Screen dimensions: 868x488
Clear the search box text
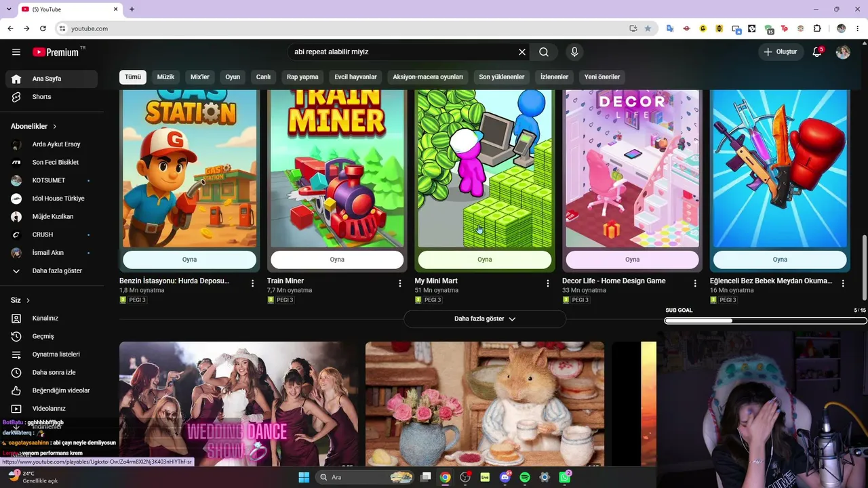[x=522, y=52]
